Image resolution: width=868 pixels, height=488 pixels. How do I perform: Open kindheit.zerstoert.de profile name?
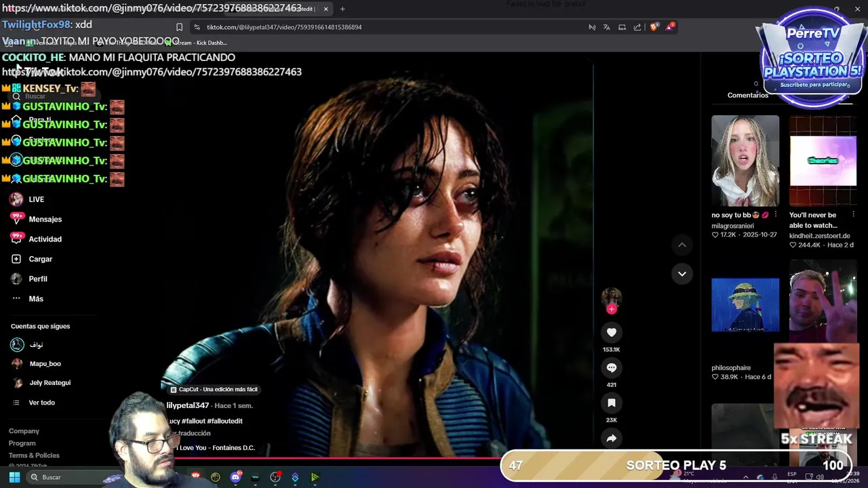coord(819,236)
